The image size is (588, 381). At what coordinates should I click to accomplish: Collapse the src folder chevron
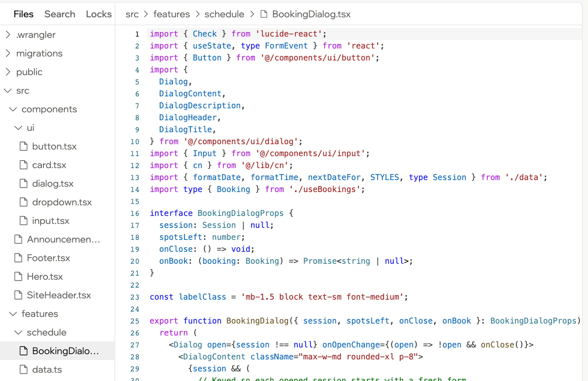coord(8,90)
